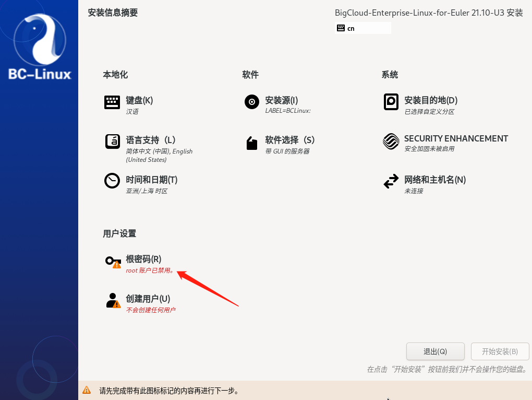Image resolution: width=532 pixels, height=400 pixels.
Task: Open 时间和日期(T) settings
Action: (152, 180)
